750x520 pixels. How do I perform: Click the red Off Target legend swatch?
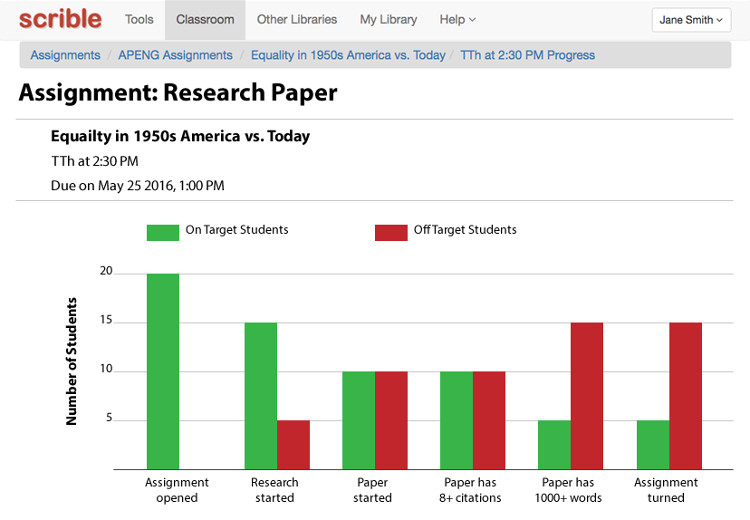click(x=391, y=232)
